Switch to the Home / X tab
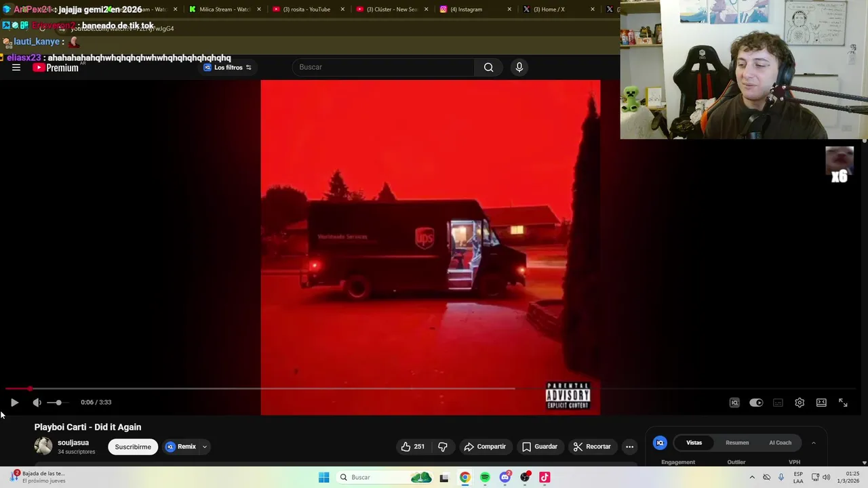The height and width of the screenshot is (488, 868). (557, 9)
